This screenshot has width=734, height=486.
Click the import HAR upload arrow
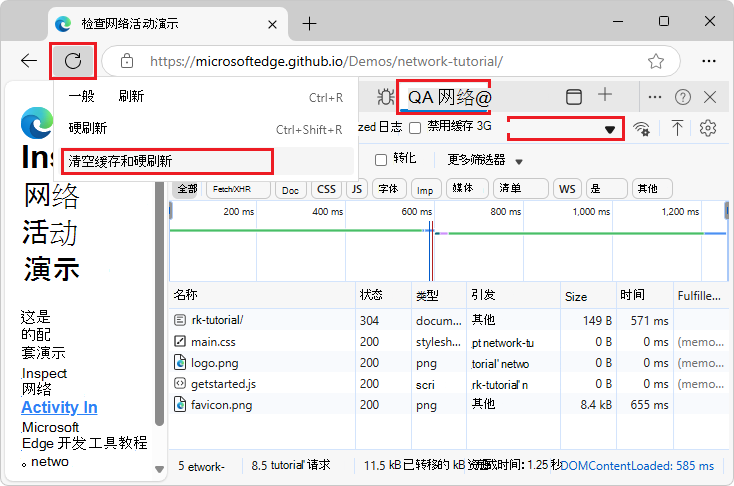[677, 128]
